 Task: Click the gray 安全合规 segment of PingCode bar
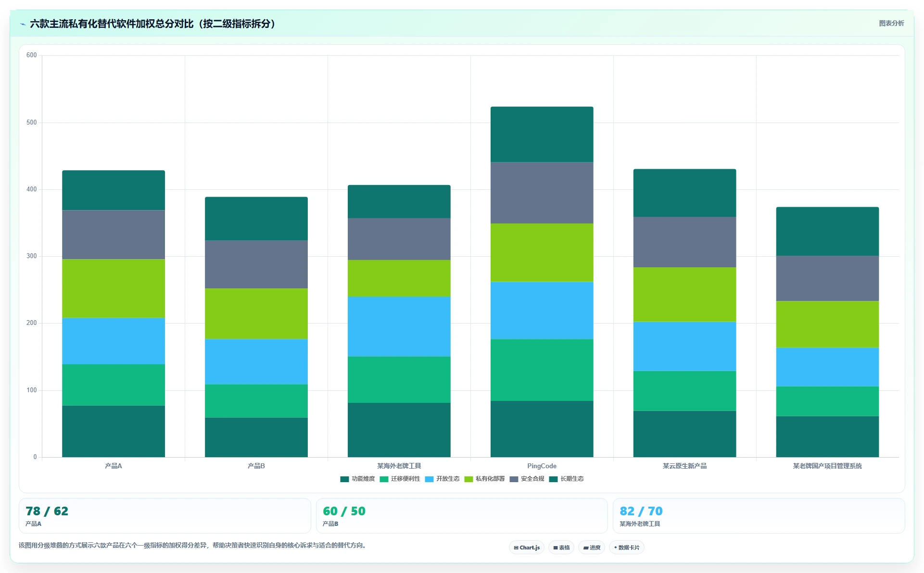tap(542, 193)
